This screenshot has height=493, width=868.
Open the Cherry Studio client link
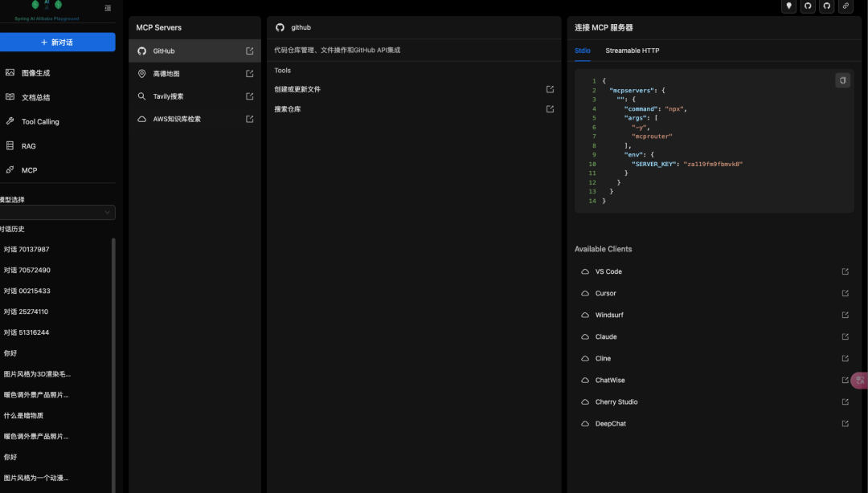click(845, 401)
